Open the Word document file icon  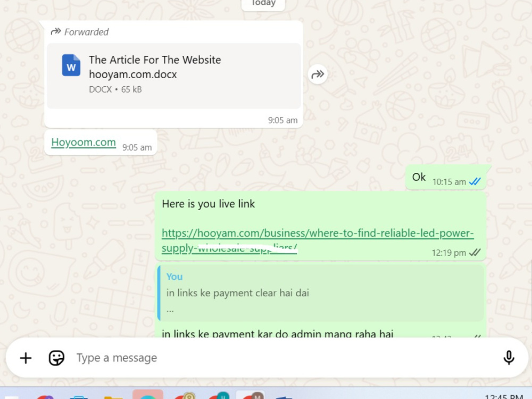[71, 65]
